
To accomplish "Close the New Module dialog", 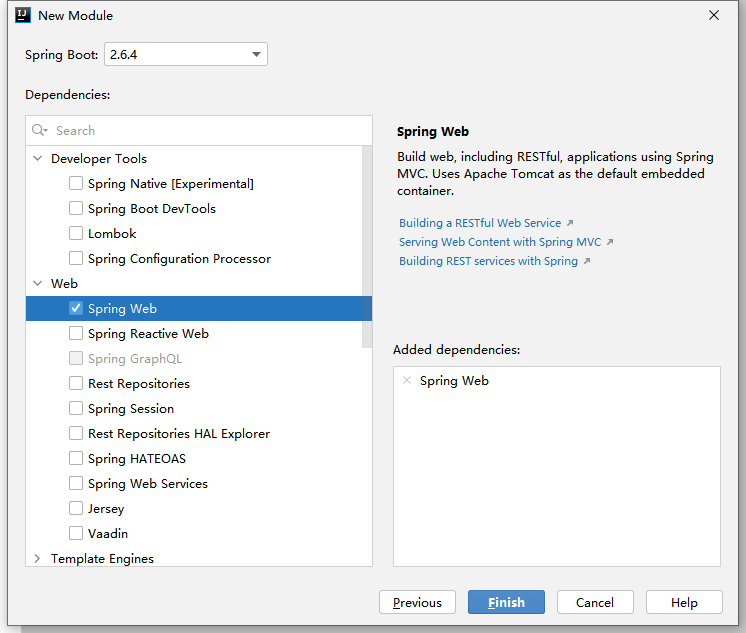I will click(x=714, y=15).
